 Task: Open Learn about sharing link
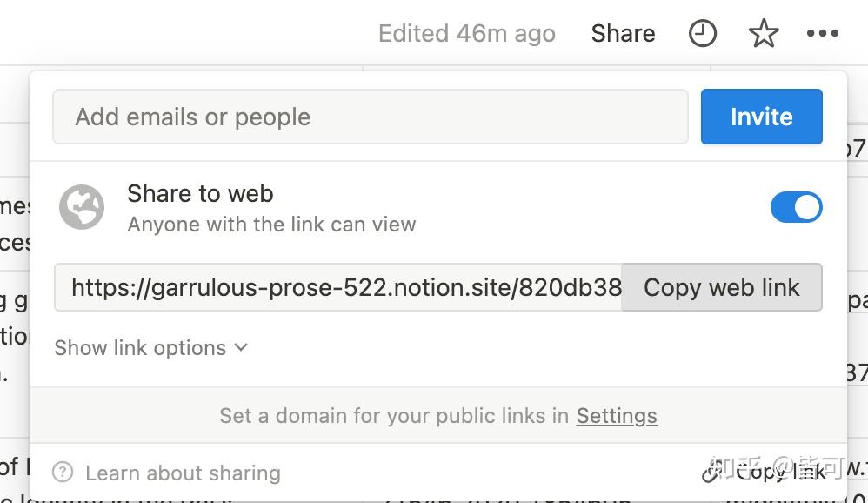[x=183, y=473]
